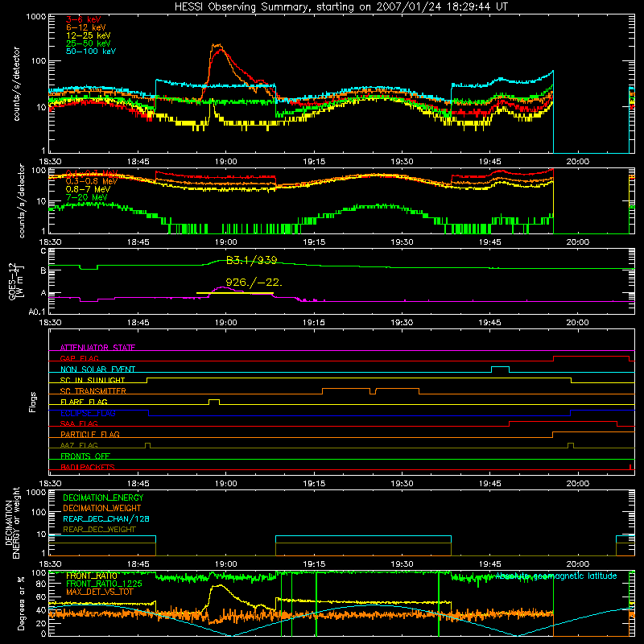
Task: Click the 926./-22. position annotation
Action: (x=254, y=283)
